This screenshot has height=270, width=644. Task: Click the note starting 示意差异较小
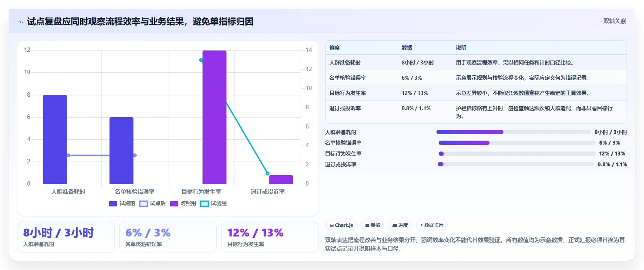click(524, 93)
